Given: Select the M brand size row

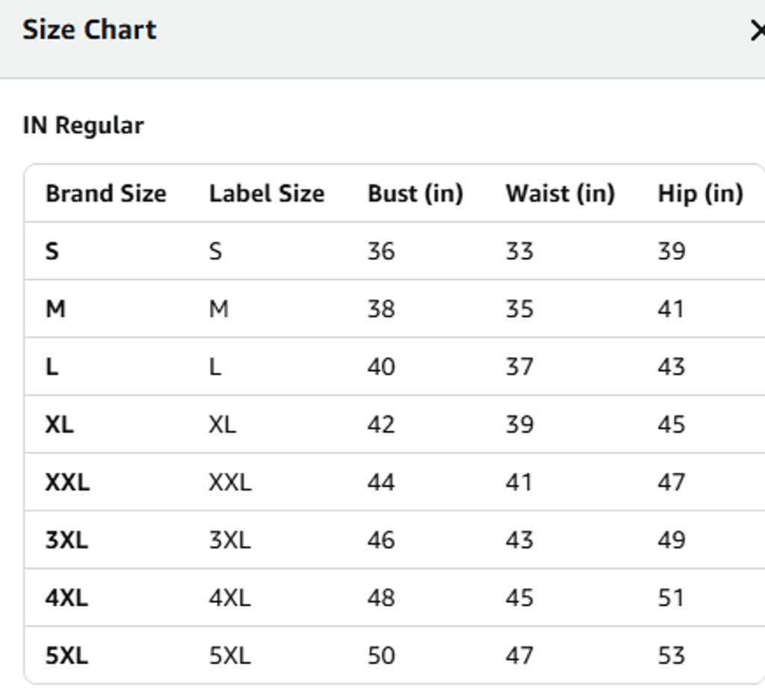Looking at the screenshot, I should [55, 309].
